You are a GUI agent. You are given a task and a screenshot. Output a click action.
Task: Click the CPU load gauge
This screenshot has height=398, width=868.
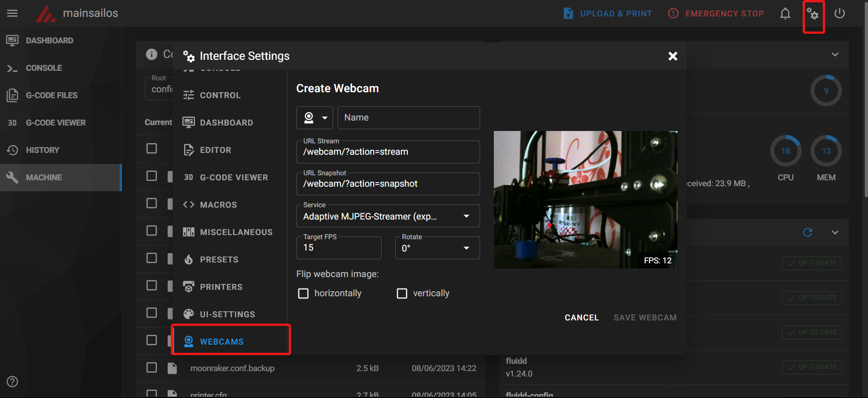click(786, 151)
